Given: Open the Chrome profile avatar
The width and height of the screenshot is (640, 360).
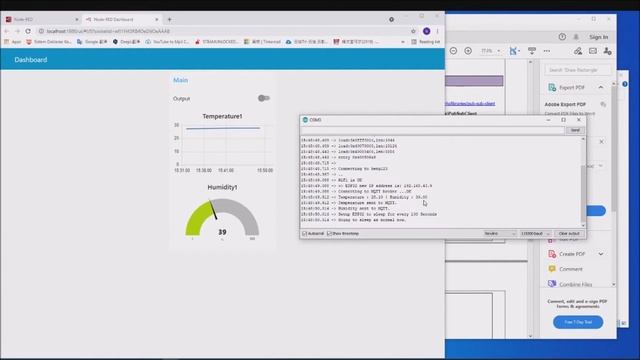Looking at the screenshot, I should click(427, 31).
